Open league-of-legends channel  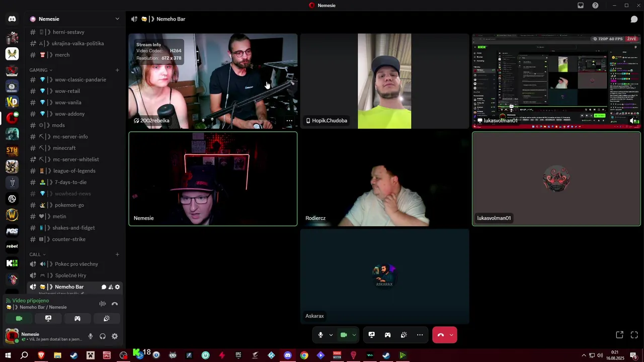point(74,171)
